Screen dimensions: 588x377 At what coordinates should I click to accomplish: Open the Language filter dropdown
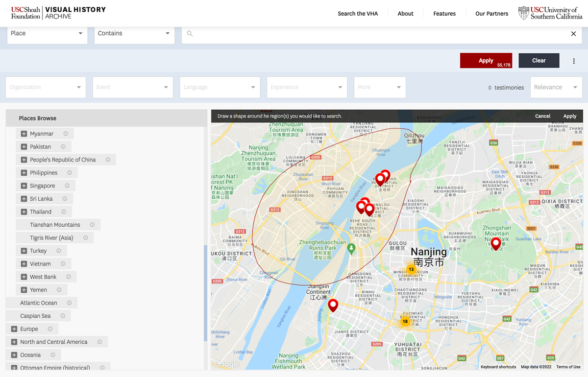(220, 87)
